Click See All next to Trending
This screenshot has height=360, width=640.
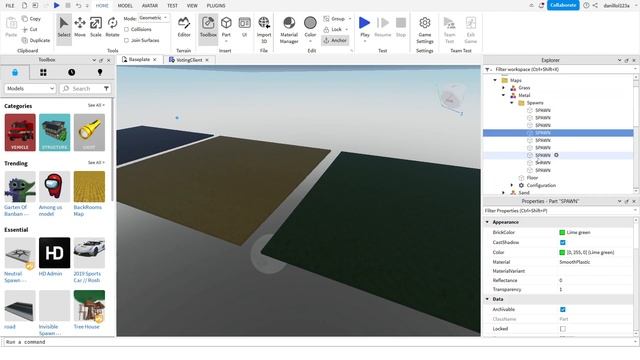click(x=96, y=162)
